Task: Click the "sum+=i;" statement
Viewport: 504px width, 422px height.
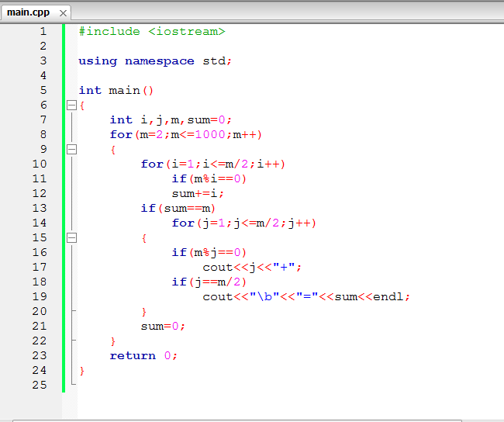Action: click(x=198, y=194)
